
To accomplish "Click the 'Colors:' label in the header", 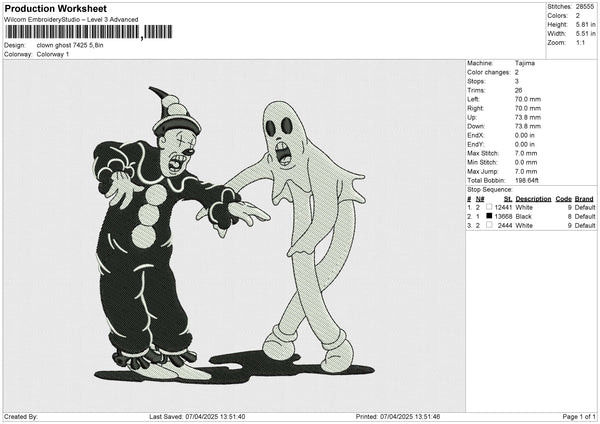I will (558, 16).
